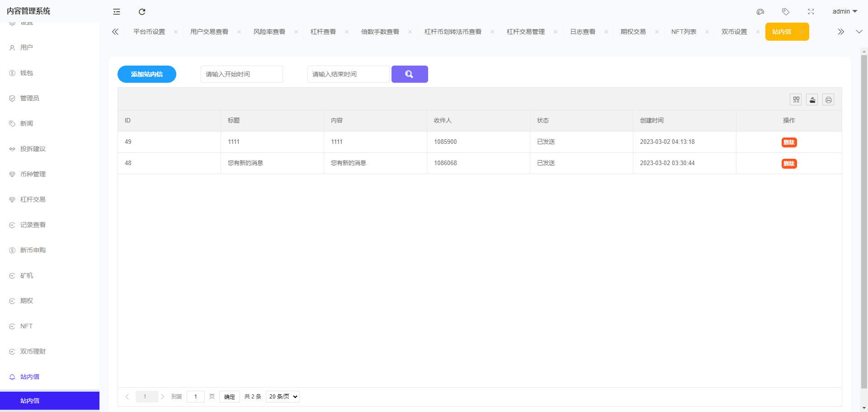Collapse the sidebar menu icon
The height and width of the screenshot is (412, 868).
117,12
